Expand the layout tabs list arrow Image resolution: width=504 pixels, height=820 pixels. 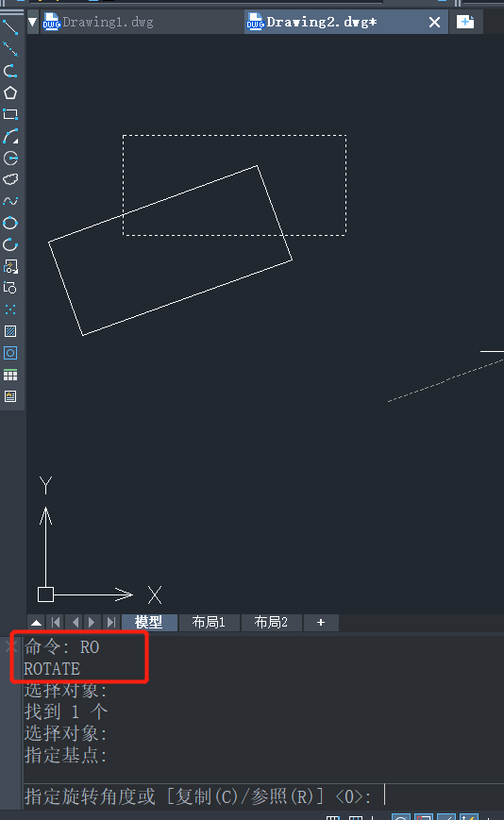(36, 623)
